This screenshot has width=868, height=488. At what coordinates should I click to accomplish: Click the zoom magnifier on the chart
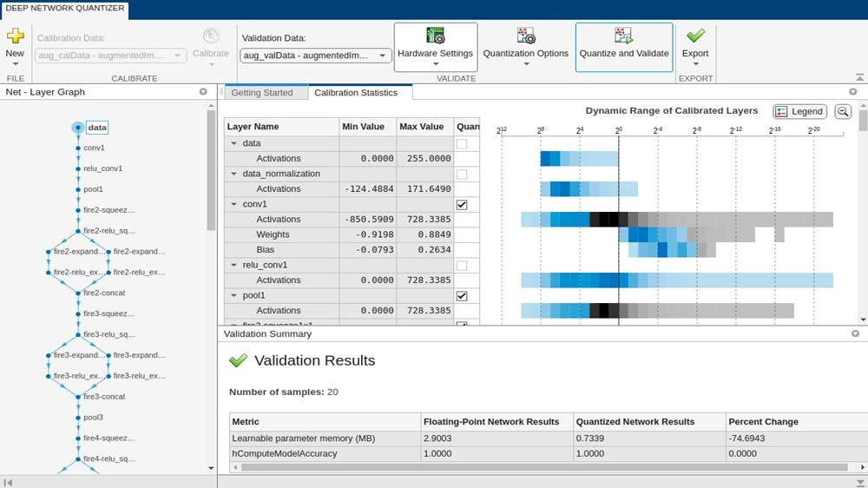[x=843, y=111]
